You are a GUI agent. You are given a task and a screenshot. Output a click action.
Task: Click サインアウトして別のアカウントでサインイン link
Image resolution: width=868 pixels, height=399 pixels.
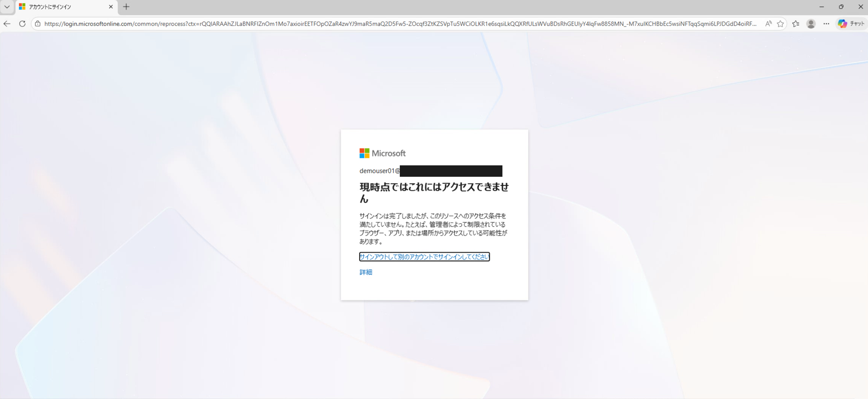coord(424,257)
